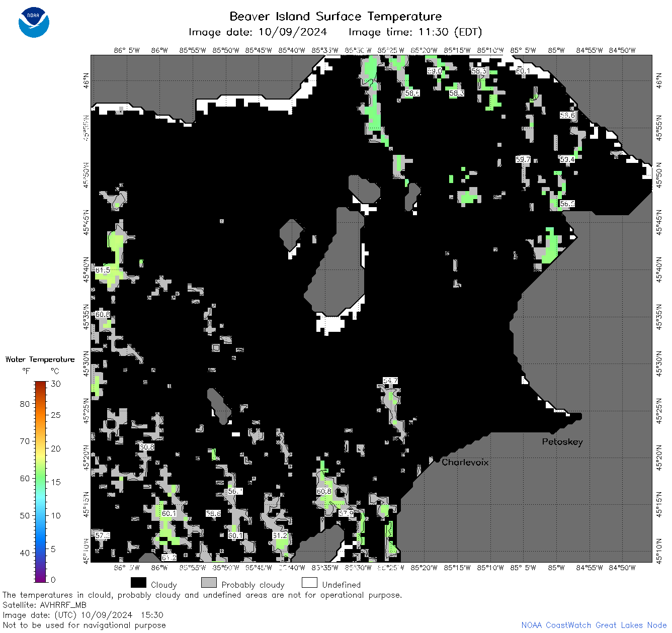Click the cloudy areas operational disclaimer sentence

point(202,595)
